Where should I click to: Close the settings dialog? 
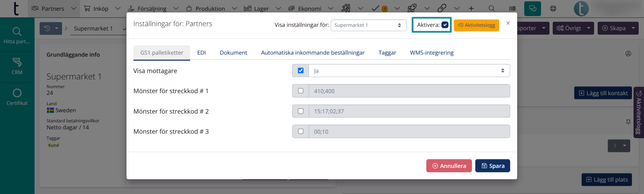(508, 23)
